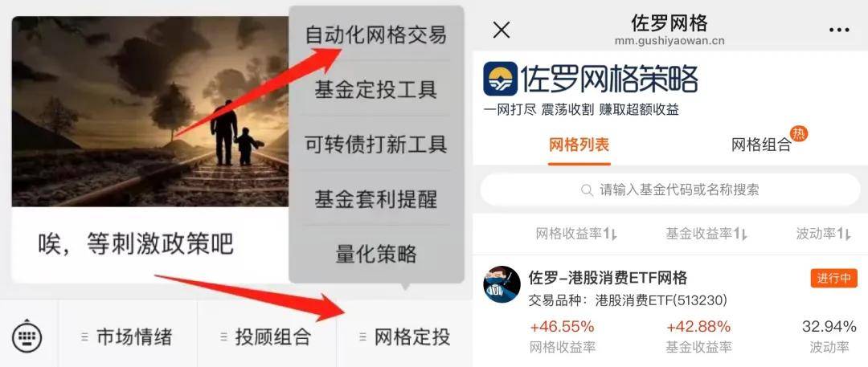Switch to the 网格组合 tab
Screen dimensions: 868x367
761,145
